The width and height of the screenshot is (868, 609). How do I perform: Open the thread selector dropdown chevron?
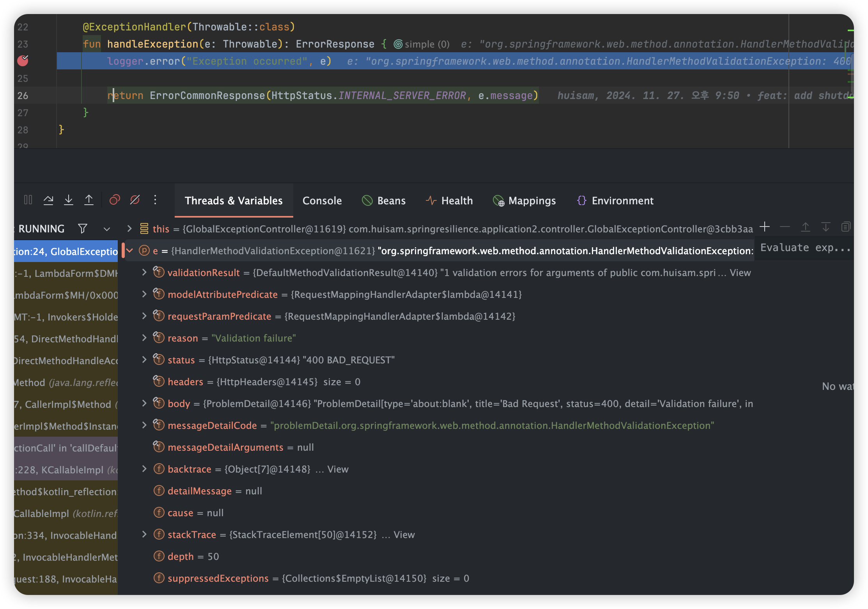[x=106, y=229]
